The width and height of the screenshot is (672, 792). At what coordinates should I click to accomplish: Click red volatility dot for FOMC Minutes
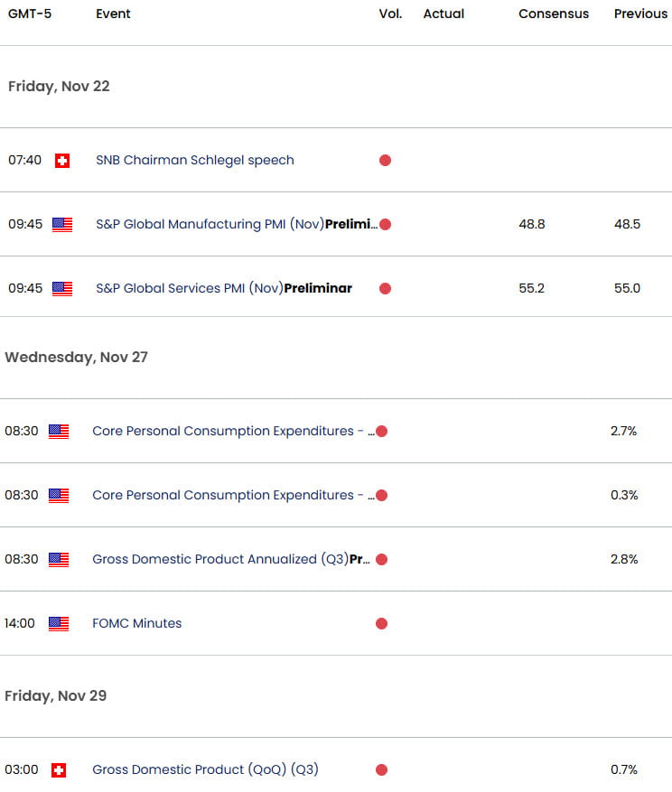coord(381,624)
